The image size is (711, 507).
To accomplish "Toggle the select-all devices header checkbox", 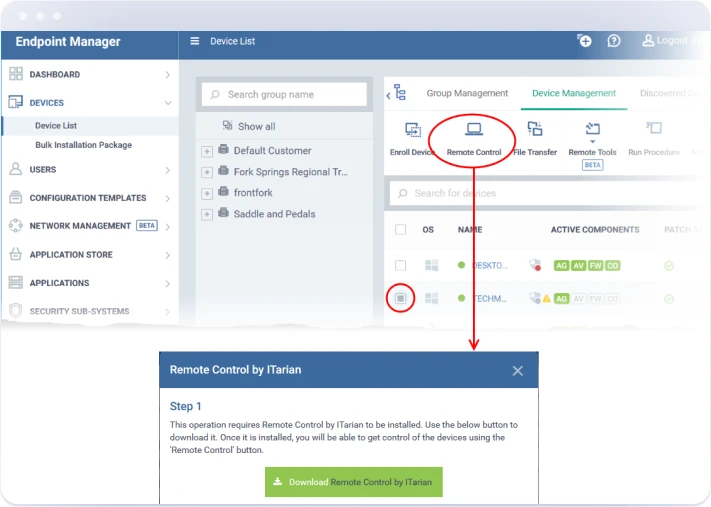I will [x=400, y=229].
